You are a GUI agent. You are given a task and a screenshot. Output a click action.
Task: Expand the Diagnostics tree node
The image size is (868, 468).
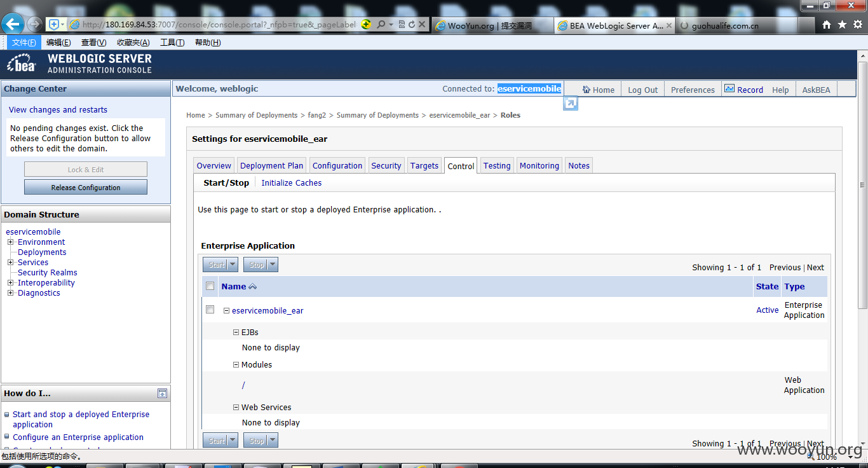tap(10, 293)
